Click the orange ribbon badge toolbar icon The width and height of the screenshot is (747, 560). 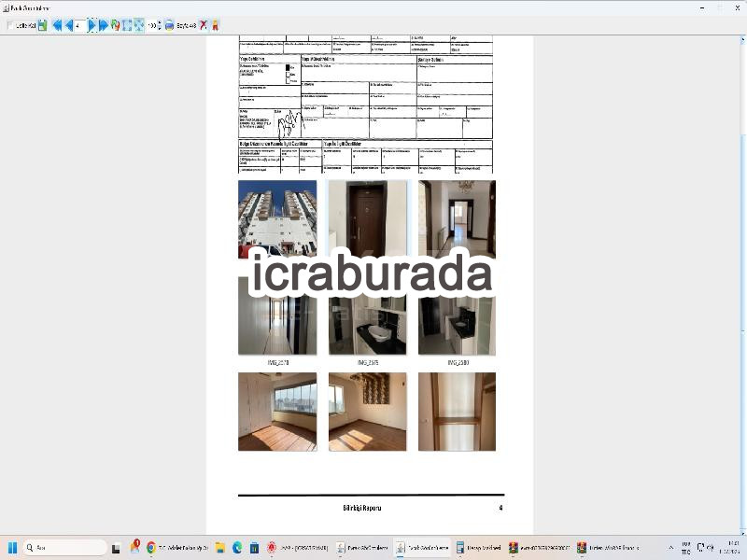click(x=215, y=25)
